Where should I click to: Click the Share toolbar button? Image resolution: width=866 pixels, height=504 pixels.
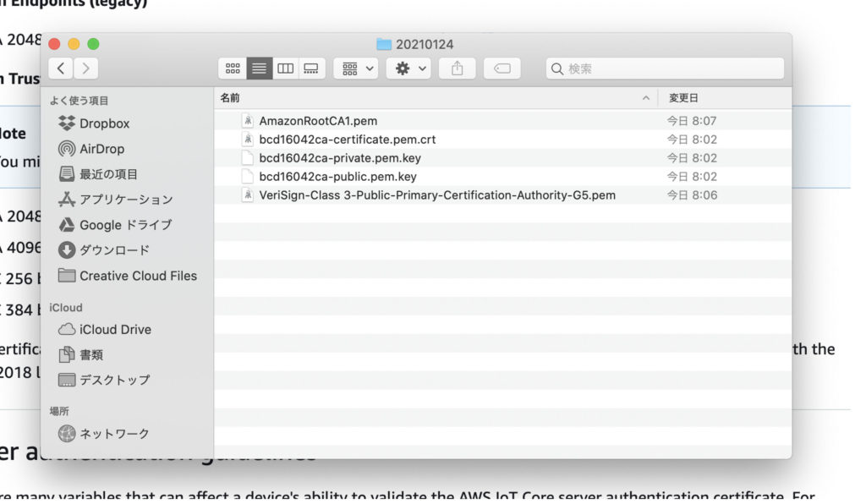pyautogui.click(x=458, y=68)
